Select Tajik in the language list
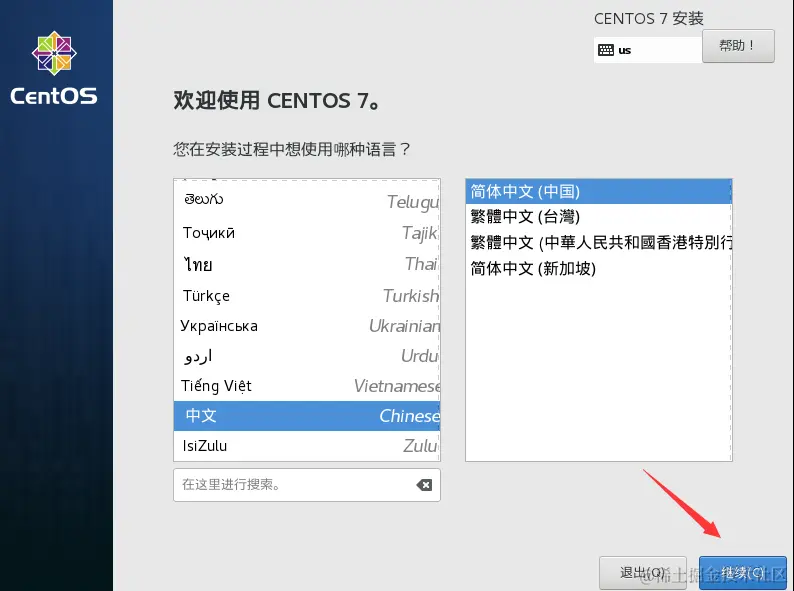The width and height of the screenshot is (794, 591). click(307, 233)
